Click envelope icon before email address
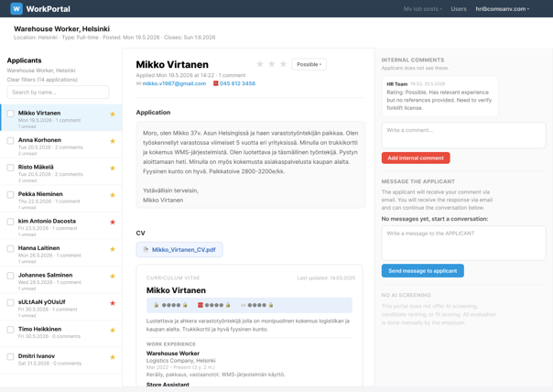This screenshot has width=553, height=392. (138, 83)
